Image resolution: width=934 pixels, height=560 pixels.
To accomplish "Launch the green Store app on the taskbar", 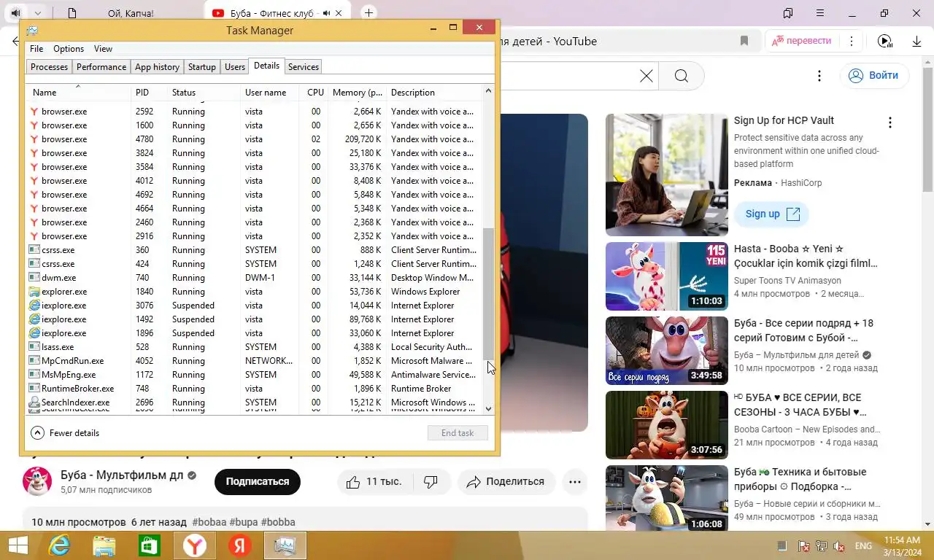I will pyautogui.click(x=149, y=545).
